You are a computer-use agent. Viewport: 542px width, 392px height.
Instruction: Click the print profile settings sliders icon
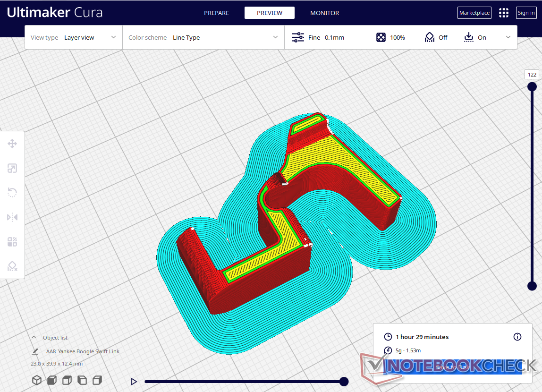click(x=297, y=37)
